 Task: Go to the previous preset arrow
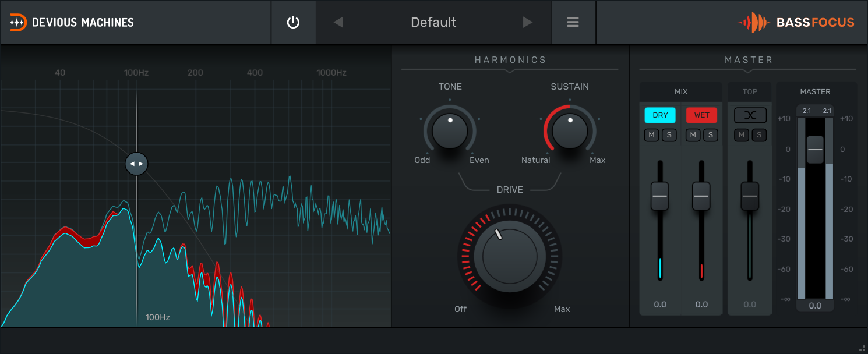point(338,22)
